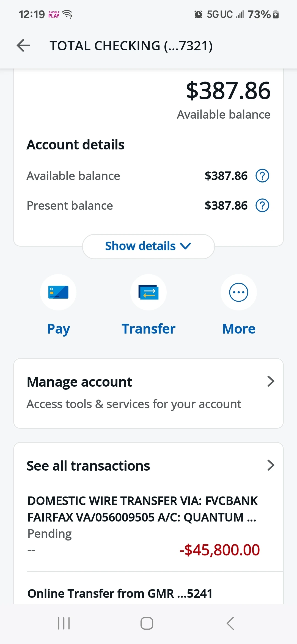The width and height of the screenshot is (297, 644).
Task: Select the Pay label
Action: [x=59, y=329]
